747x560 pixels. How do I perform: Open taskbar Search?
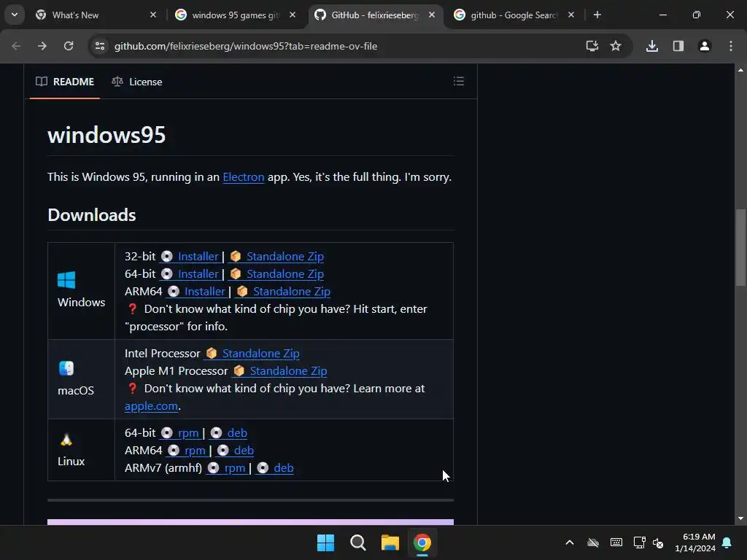(357, 542)
